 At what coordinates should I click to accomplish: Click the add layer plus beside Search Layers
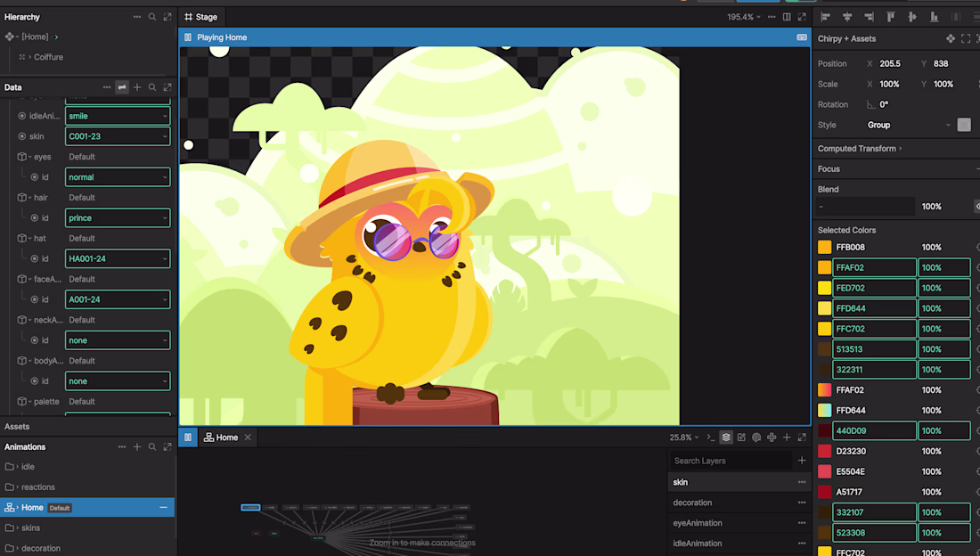[802, 461]
